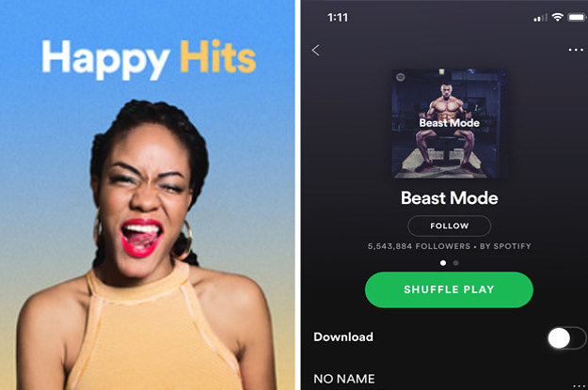Open the Beast Mode cover artwork
Screen dimensions: 588x390
click(x=450, y=124)
